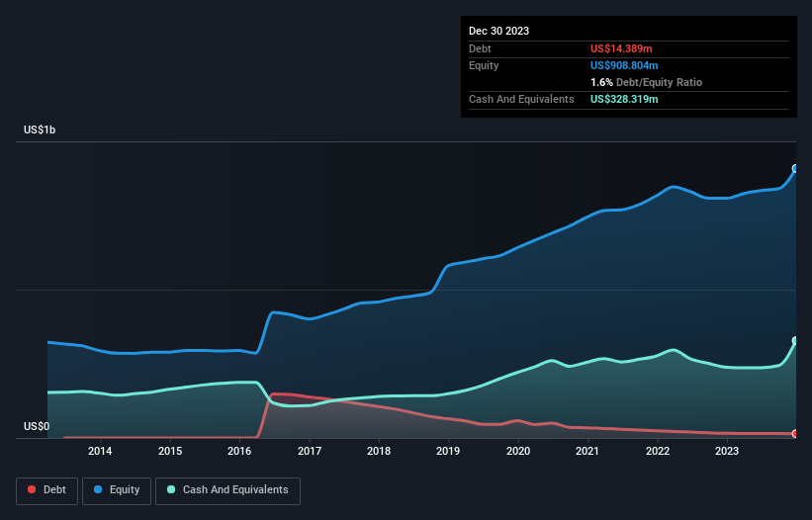Click the US$328.319m cash value

coord(624,99)
